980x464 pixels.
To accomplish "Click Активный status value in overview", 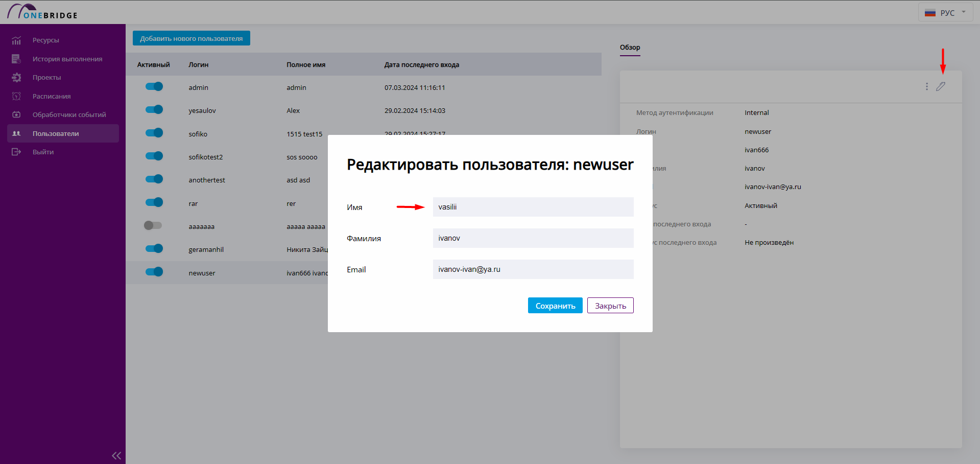I will pos(761,206).
